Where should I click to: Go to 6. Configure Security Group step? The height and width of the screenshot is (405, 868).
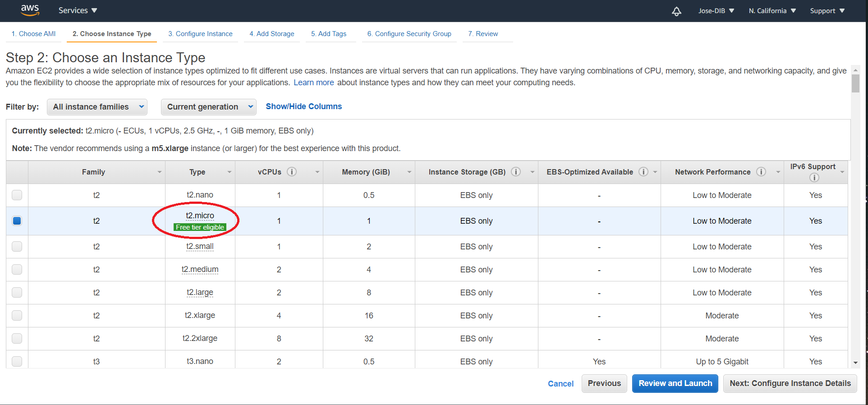pyautogui.click(x=409, y=34)
